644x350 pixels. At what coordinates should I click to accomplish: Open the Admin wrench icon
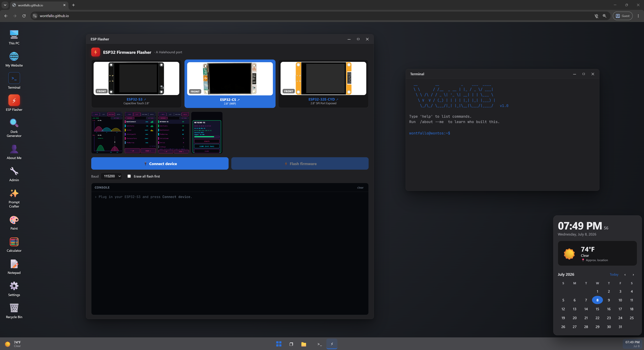coord(14,174)
